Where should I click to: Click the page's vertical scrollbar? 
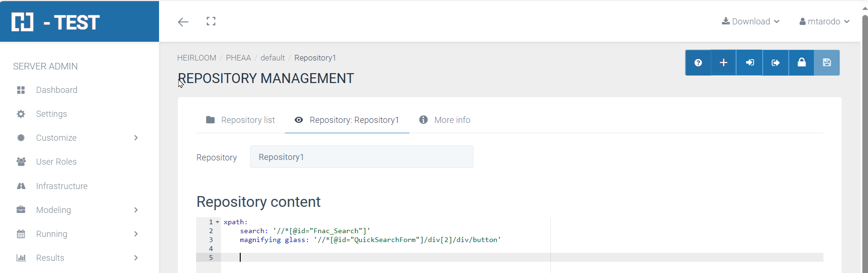pyautogui.click(x=865, y=141)
